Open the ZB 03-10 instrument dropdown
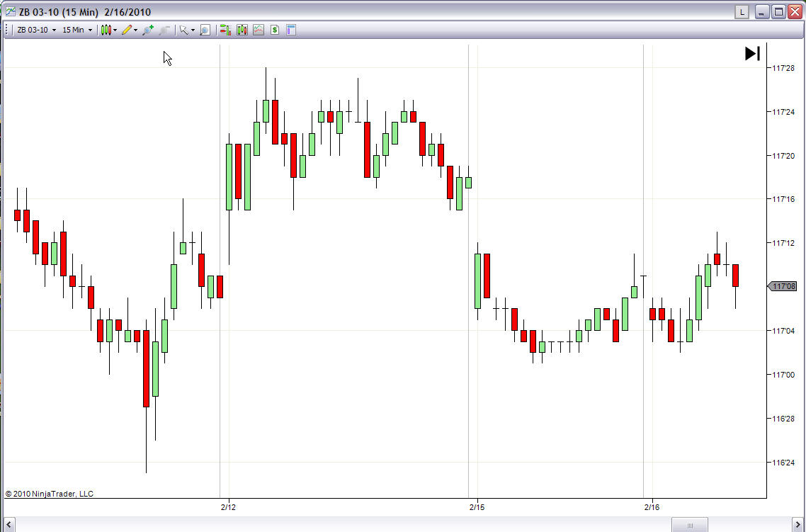This screenshot has height=532, width=806. (37, 30)
